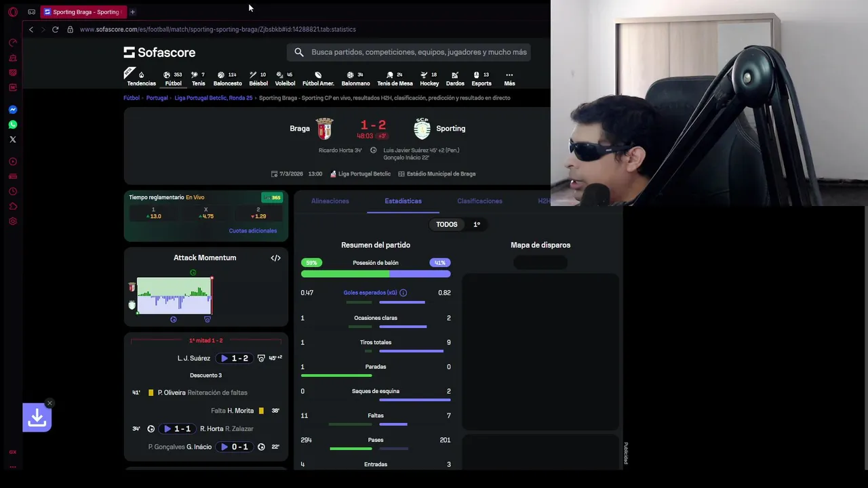Reload the Sofascore page
The width and height of the screenshot is (868, 488).
55,29
